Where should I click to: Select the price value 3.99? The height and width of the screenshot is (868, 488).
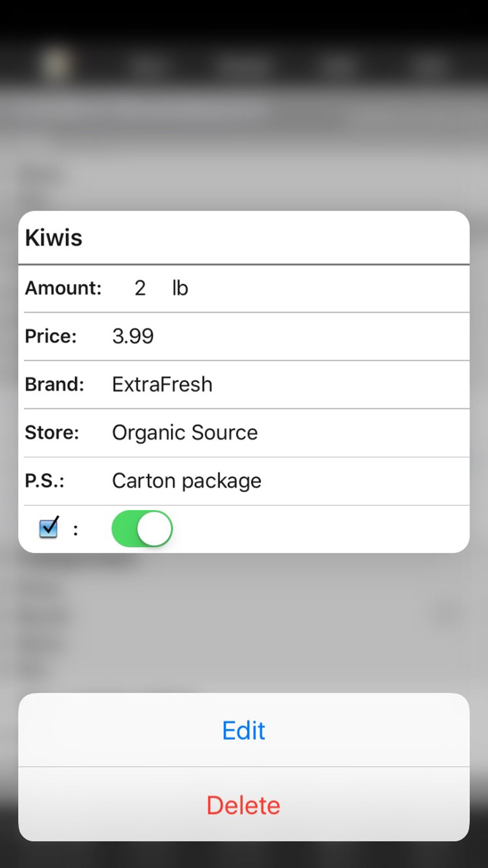133,336
